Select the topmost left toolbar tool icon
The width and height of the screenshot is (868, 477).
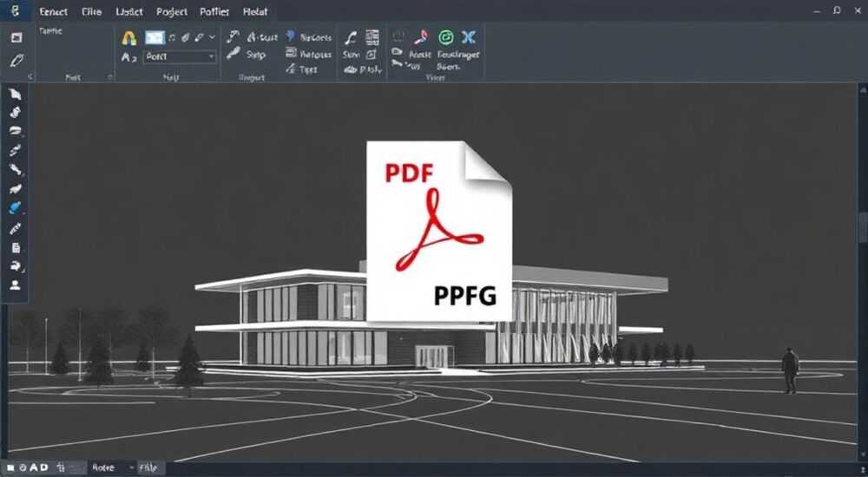tap(15, 94)
